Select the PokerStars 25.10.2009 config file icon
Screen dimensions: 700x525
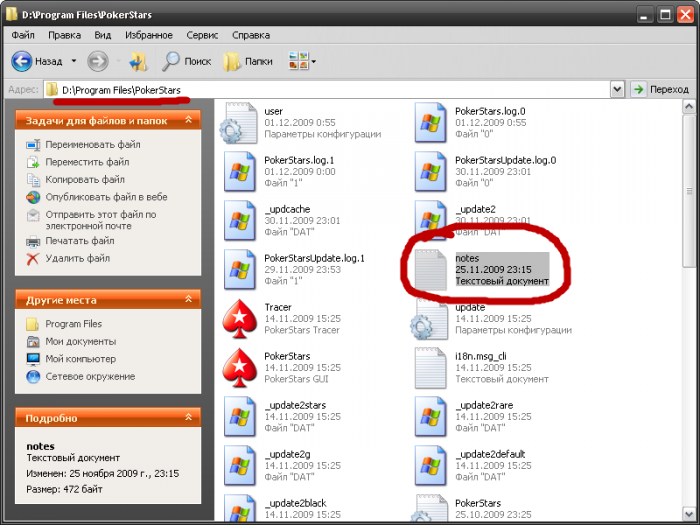(429, 508)
